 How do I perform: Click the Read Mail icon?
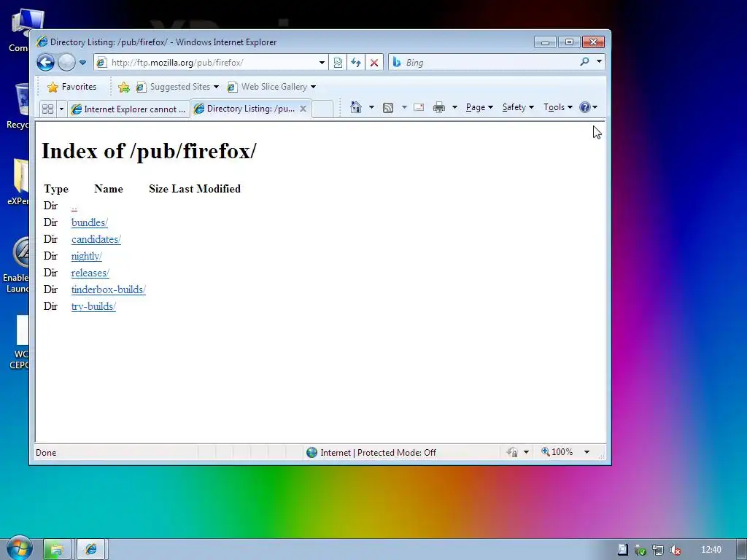click(x=419, y=107)
